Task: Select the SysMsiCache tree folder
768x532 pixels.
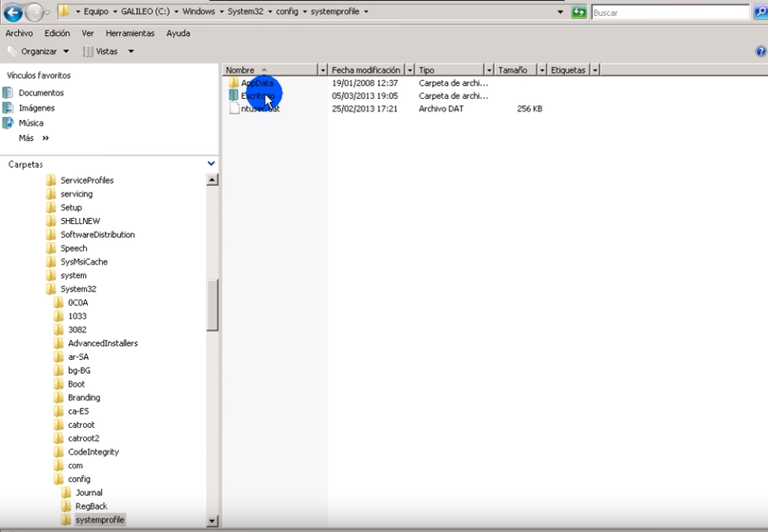Action: [84, 262]
